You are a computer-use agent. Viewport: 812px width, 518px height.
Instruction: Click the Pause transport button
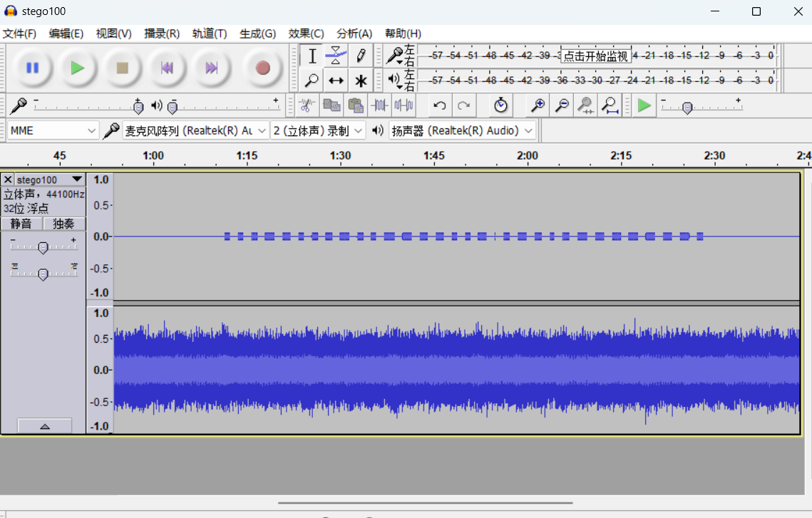coord(33,68)
